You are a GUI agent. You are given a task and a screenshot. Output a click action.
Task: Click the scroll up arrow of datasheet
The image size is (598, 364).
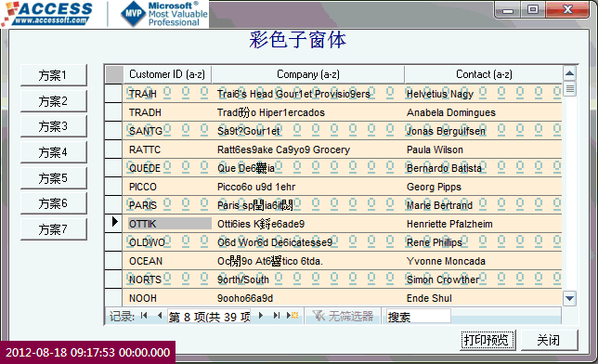click(570, 73)
